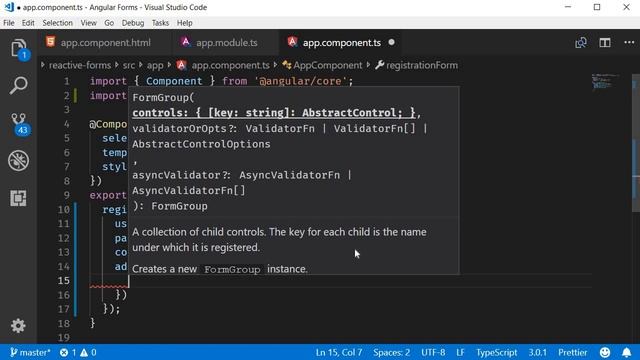This screenshot has height=360, width=640.
Task: Open the Tasks menu
Action: [x=160, y=23]
